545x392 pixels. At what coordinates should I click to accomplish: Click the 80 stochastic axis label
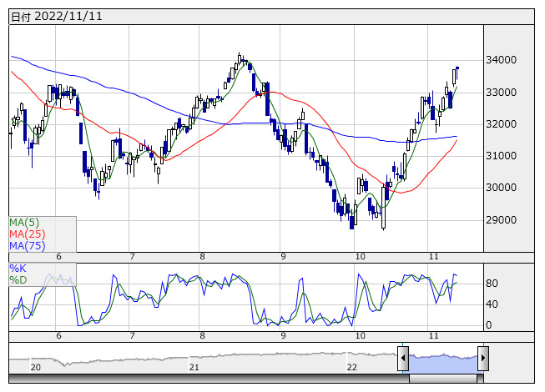(492, 284)
